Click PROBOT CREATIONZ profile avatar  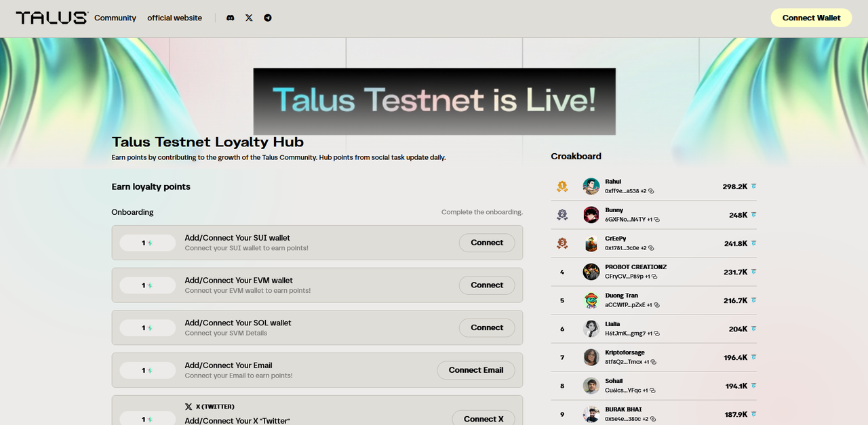(x=591, y=272)
